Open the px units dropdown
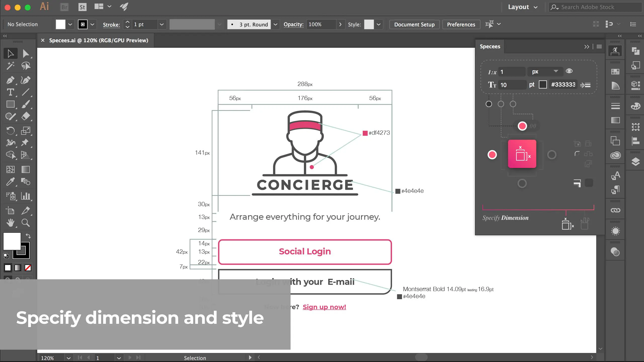This screenshot has width=644, height=362. (545, 72)
